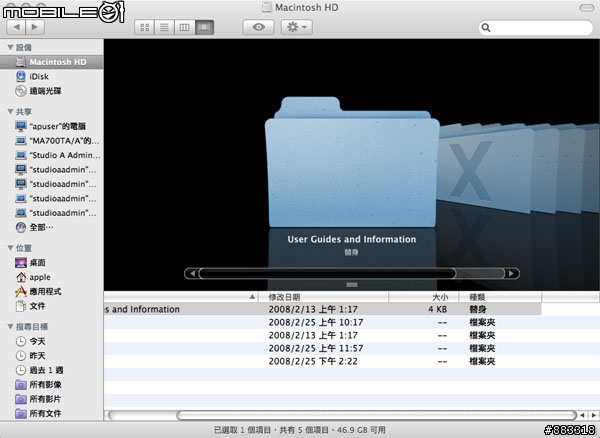Sort by the 大小 column header
Image resolution: width=600 pixels, height=438 pixels.
pyautogui.click(x=424, y=297)
